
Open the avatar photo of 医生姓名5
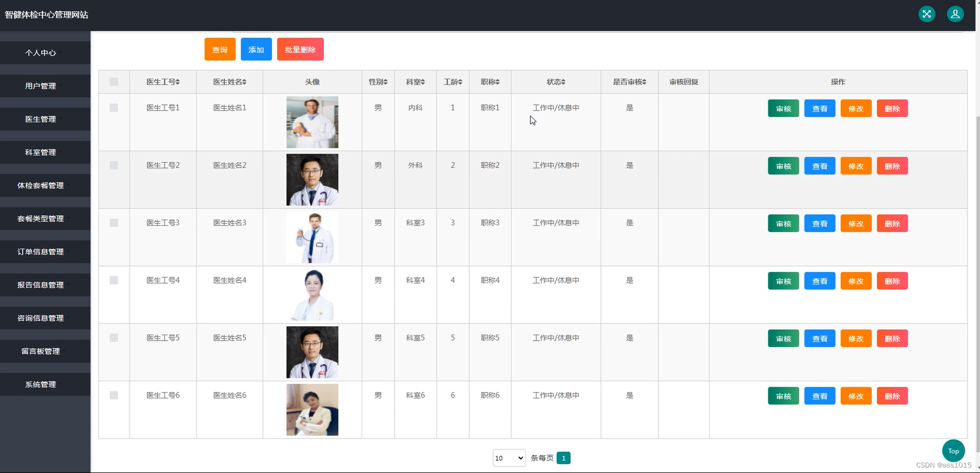312,352
